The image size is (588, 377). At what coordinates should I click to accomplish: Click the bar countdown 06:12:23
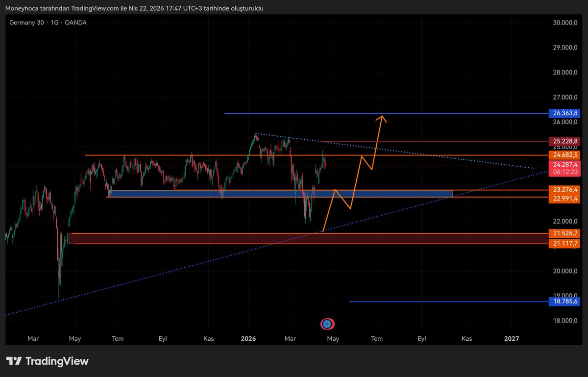tap(566, 173)
